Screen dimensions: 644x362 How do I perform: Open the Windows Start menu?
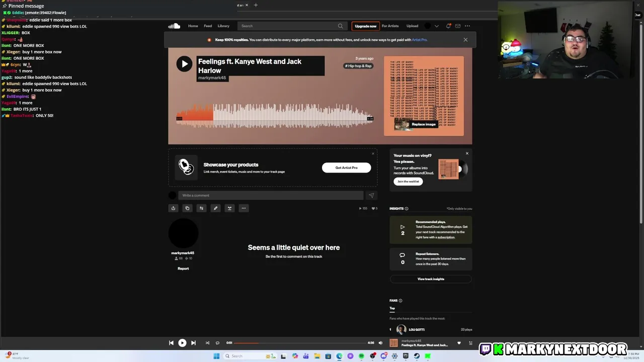point(216,356)
